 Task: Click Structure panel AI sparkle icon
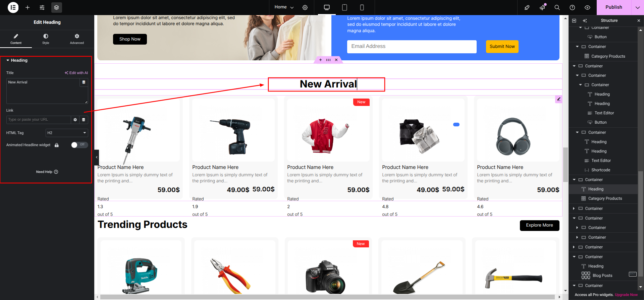click(585, 20)
